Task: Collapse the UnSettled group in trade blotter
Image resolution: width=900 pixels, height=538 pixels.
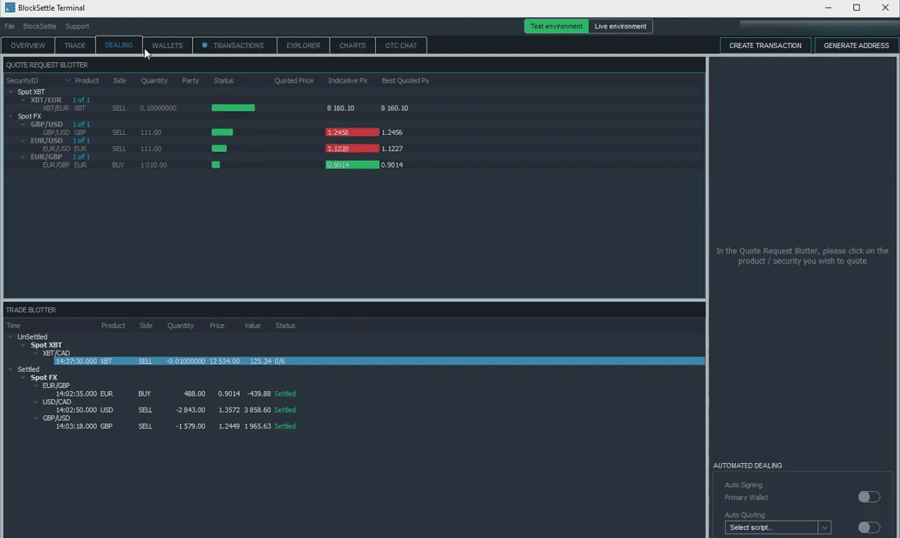Action: pyautogui.click(x=11, y=337)
